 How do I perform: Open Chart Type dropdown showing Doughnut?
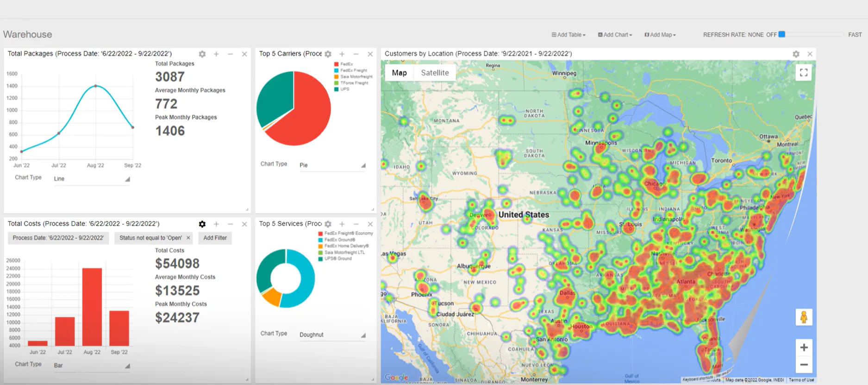pyautogui.click(x=333, y=335)
